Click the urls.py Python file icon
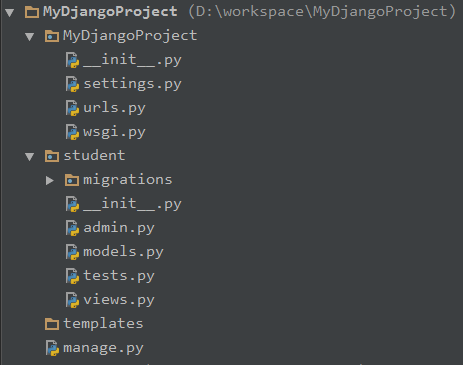This screenshot has height=365, width=463. 72,108
